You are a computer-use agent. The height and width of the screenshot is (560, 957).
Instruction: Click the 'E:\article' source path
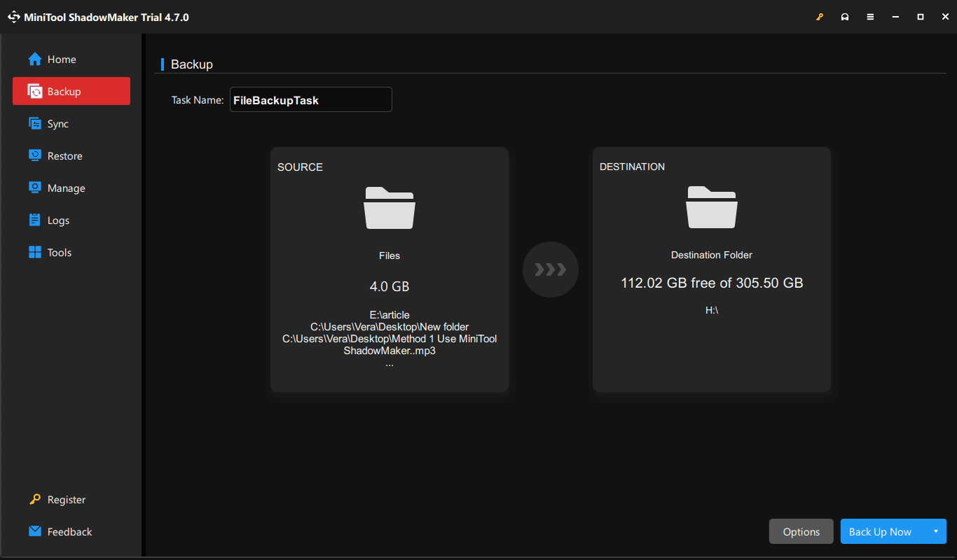[390, 315]
